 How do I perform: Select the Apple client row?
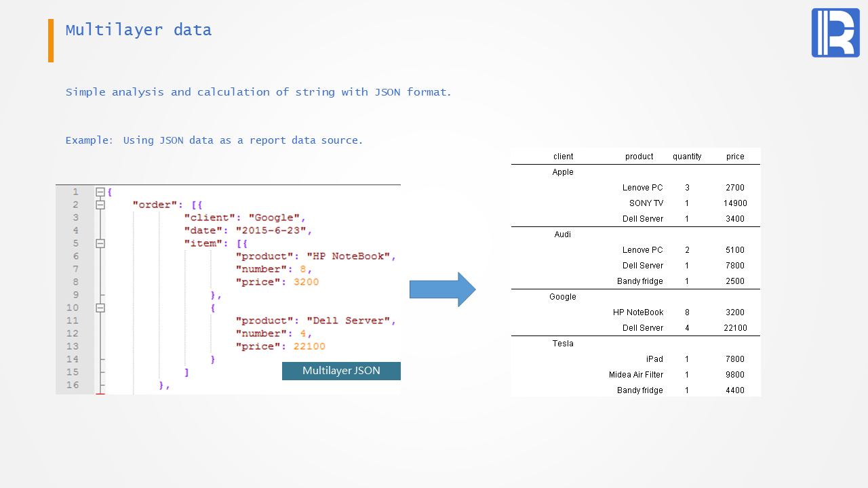coord(563,172)
